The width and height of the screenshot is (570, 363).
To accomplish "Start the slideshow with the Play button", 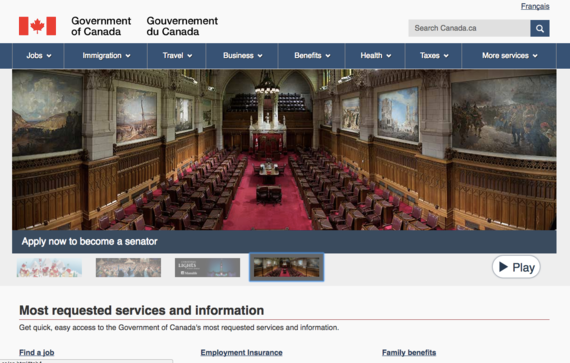I will pyautogui.click(x=516, y=267).
